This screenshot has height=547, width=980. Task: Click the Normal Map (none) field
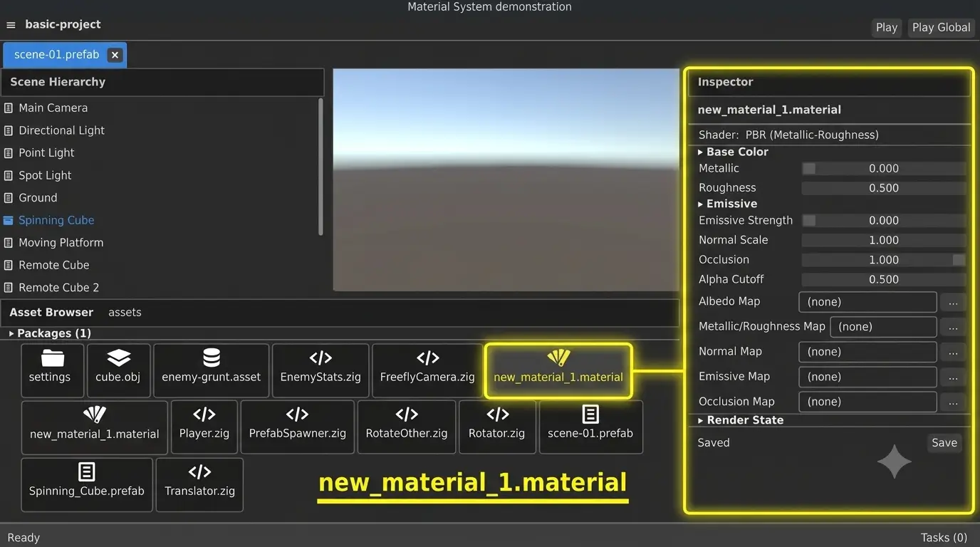[867, 352]
